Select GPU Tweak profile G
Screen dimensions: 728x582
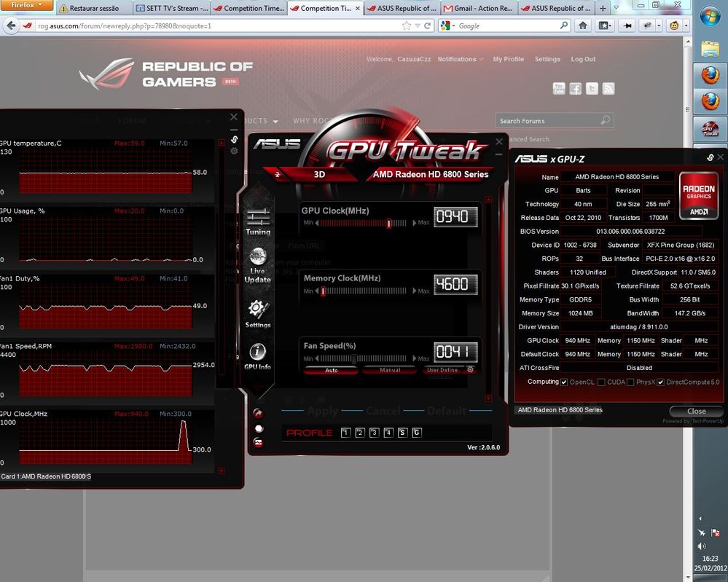coord(417,433)
